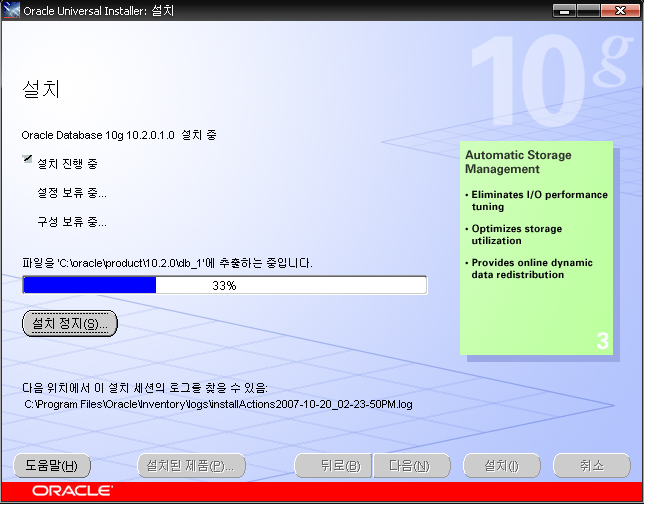Cancel using the 취소 button
Viewport: 646px width, 505px height.
592,466
